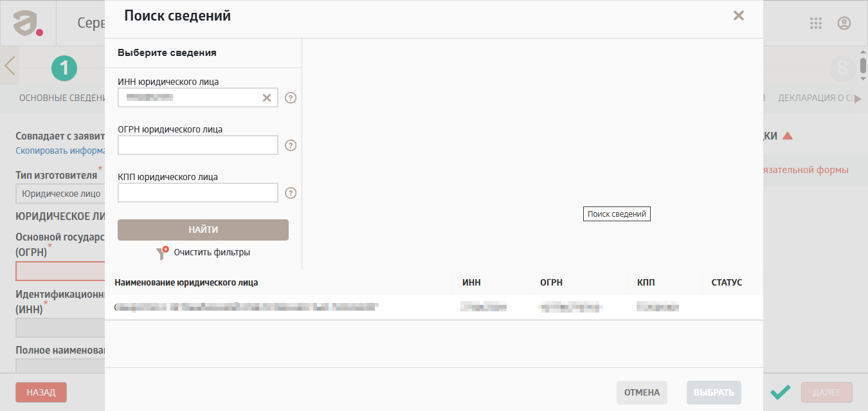Close the Поиск сведений dialog

pyautogui.click(x=739, y=15)
